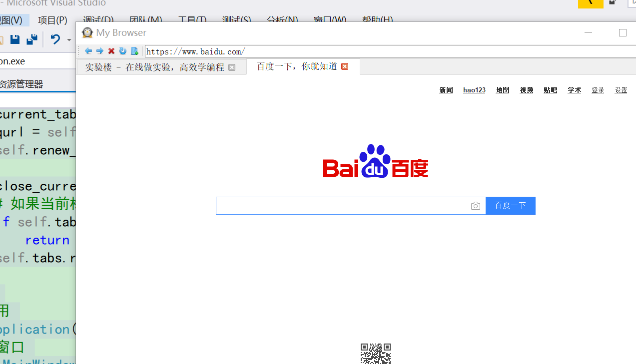Viewport: 636px width, 364px height.
Task: Open the 地图 link
Action: coord(503,90)
